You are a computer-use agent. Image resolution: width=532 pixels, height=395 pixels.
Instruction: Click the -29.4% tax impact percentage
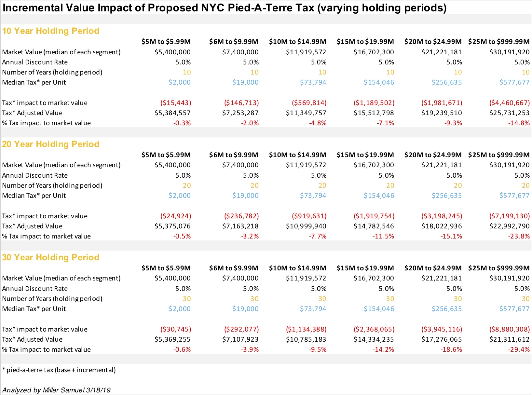[519, 349]
